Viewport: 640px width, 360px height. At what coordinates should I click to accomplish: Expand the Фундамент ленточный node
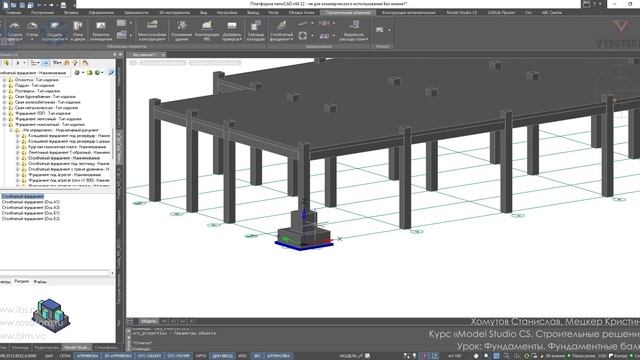[x=4, y=119]
